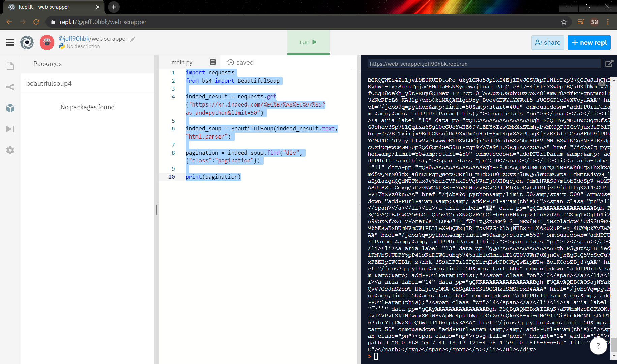
Task: Run the program
Action: point(308,42)
